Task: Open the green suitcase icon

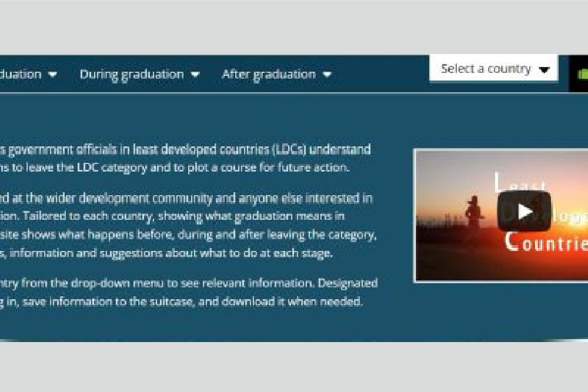Action: tap(582, 74)
